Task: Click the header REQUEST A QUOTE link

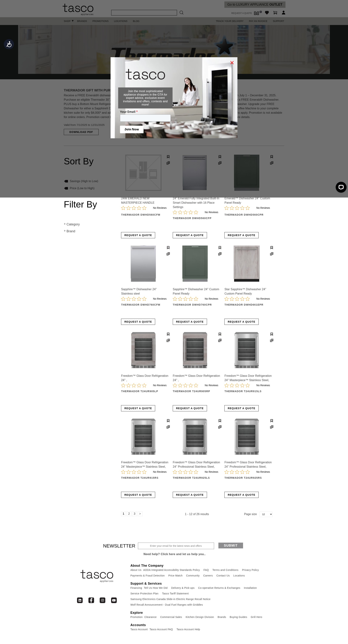Action: point(242,13)
